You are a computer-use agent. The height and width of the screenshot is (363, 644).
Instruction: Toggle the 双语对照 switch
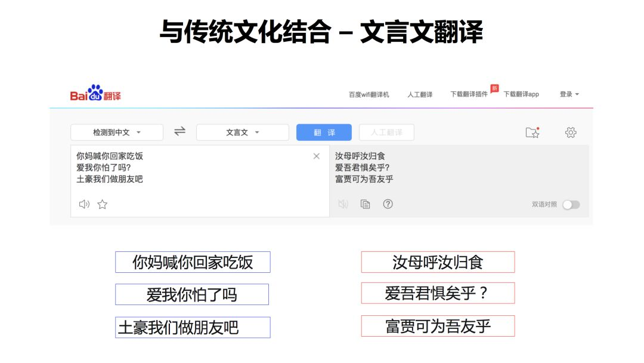[571, 205]
